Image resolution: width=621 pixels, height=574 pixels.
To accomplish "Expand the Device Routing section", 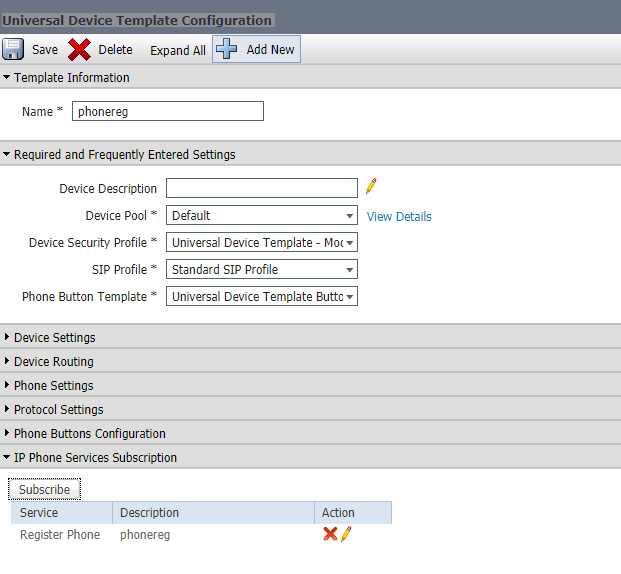I will (x=53, y=362).
